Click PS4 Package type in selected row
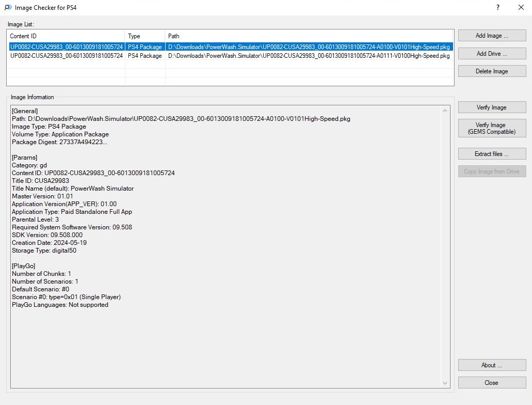The image size is (532, 405). click(145, 47)
